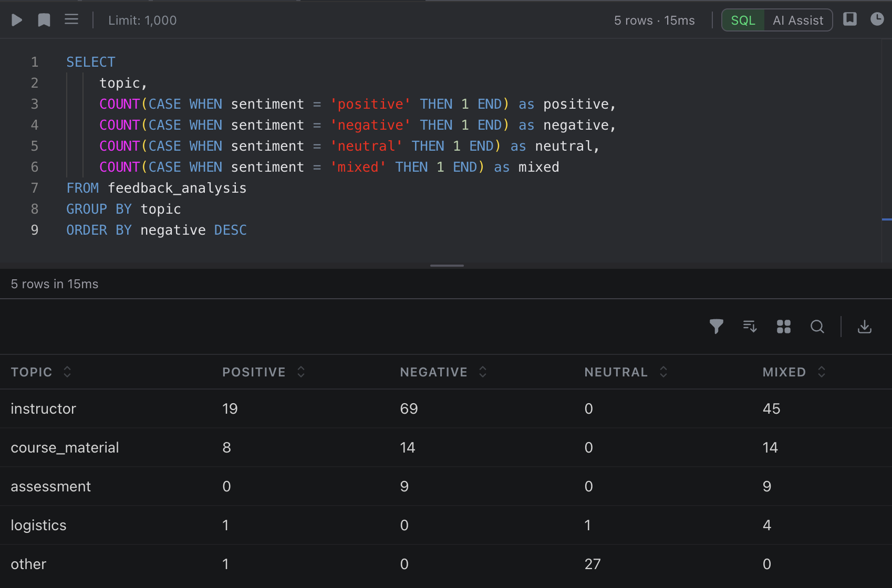892x588 pixels.
Task: Download results with download icon
Action: tap(865, 327)
